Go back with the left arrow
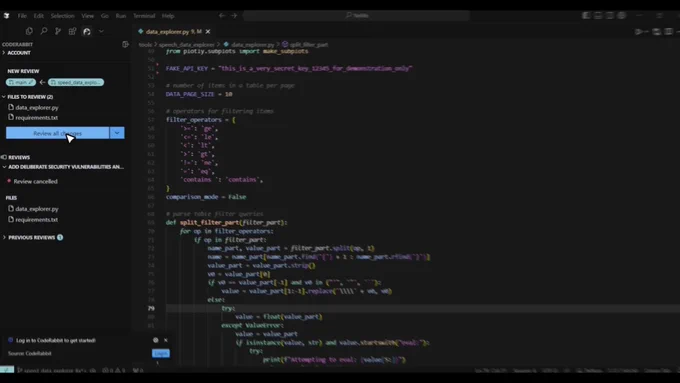 222,16
